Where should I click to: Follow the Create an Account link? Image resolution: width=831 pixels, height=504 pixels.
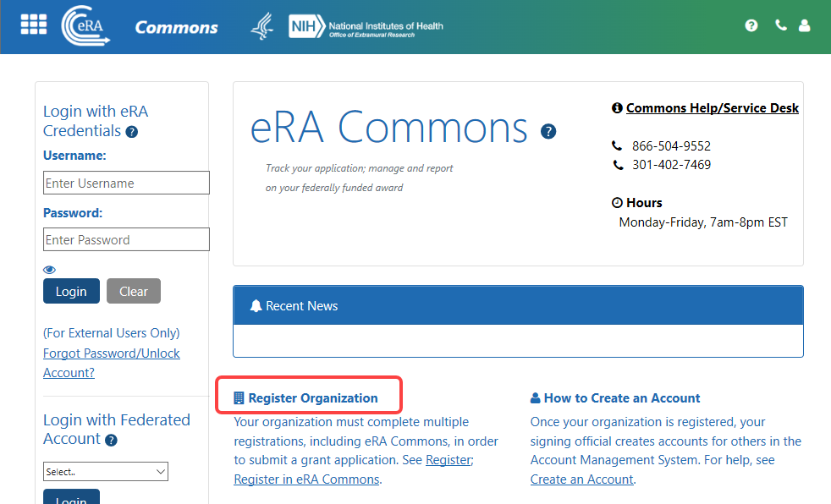(581, 479)
